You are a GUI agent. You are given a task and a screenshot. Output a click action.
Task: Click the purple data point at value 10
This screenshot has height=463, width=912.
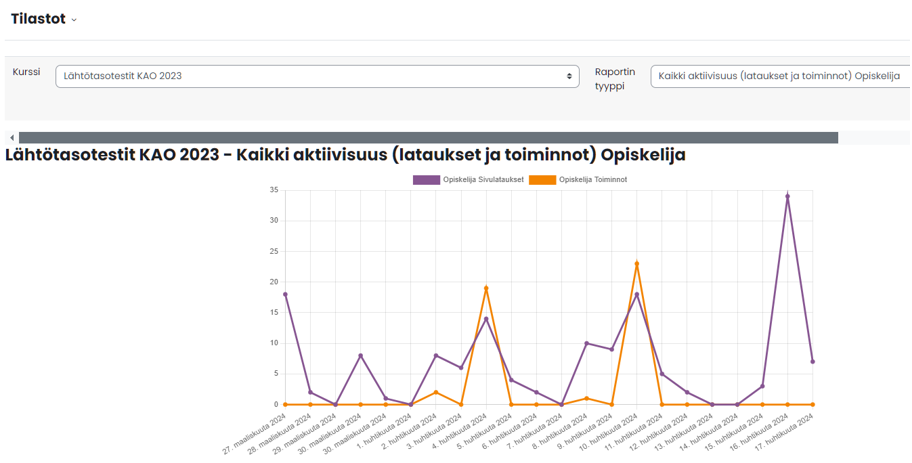coord(587,343)
